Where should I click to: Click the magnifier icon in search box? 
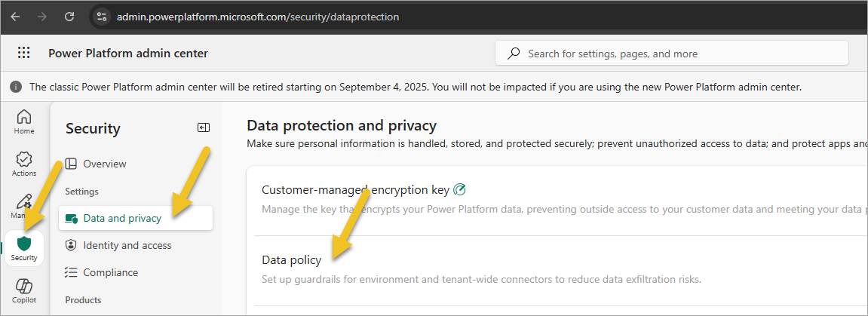click(x=514, y=54)
